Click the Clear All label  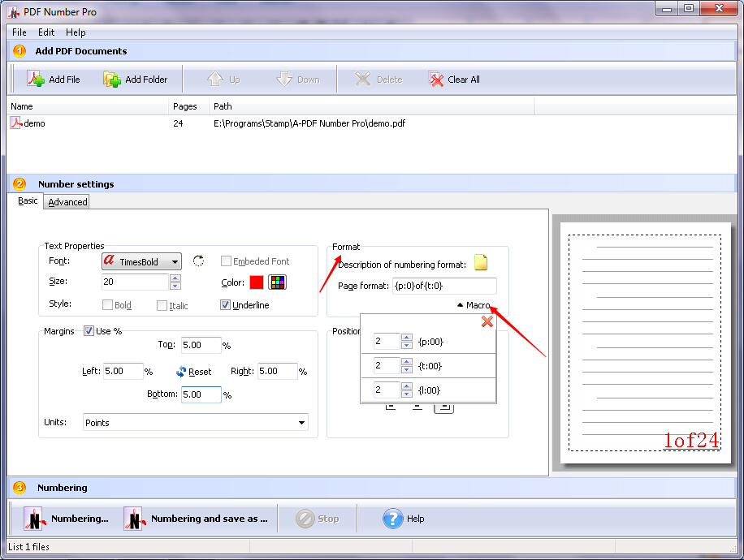[x=464, y=80]
